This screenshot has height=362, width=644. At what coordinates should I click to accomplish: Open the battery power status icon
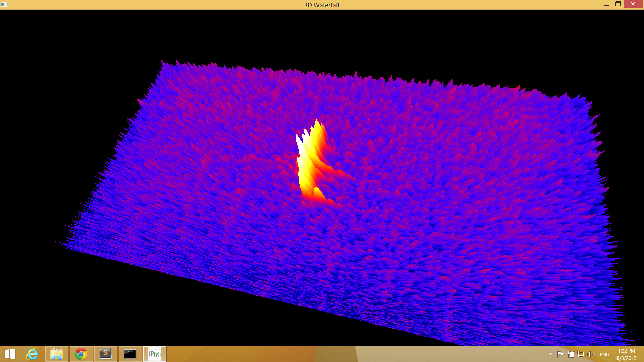pyautogui.click(x=571, y=354)
